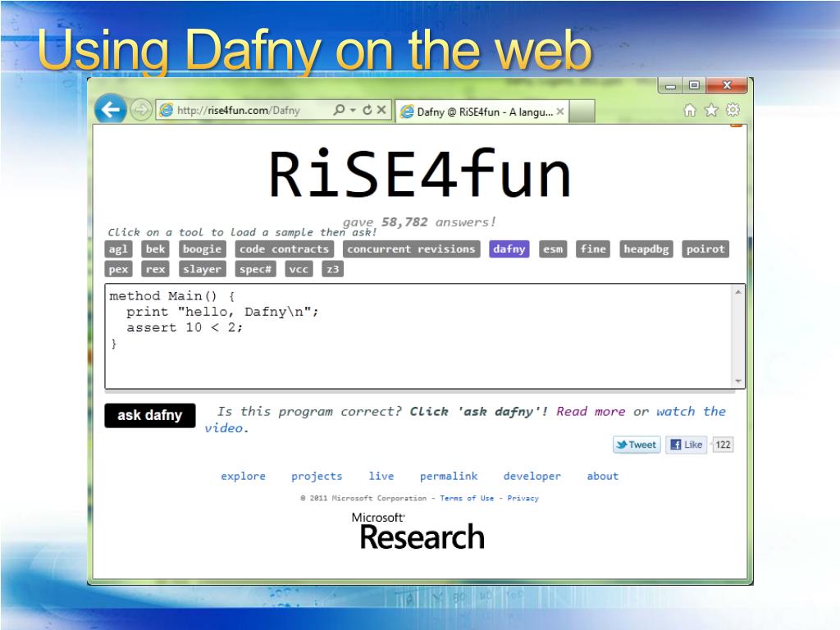Click the 'assert 10 < 2;' code line
The height and width of the screenshot is (630, 840).
coord(185,327)
